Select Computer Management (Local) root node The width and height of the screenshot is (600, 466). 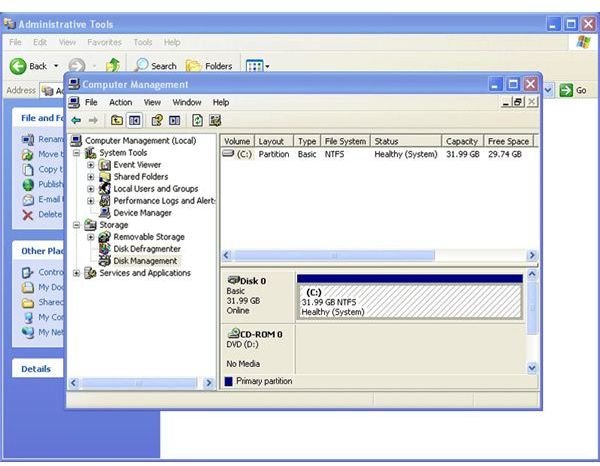[140, 141]
